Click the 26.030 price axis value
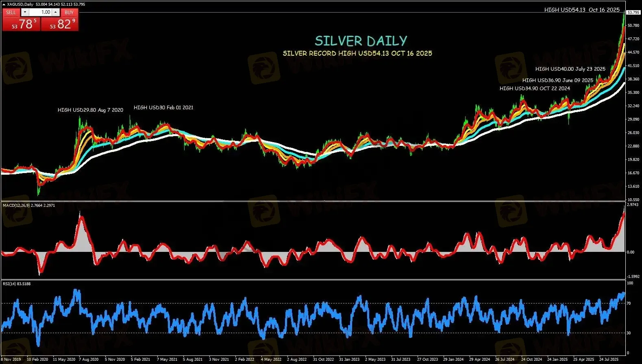This screenshot has height=364, width=642. point(633,133)
